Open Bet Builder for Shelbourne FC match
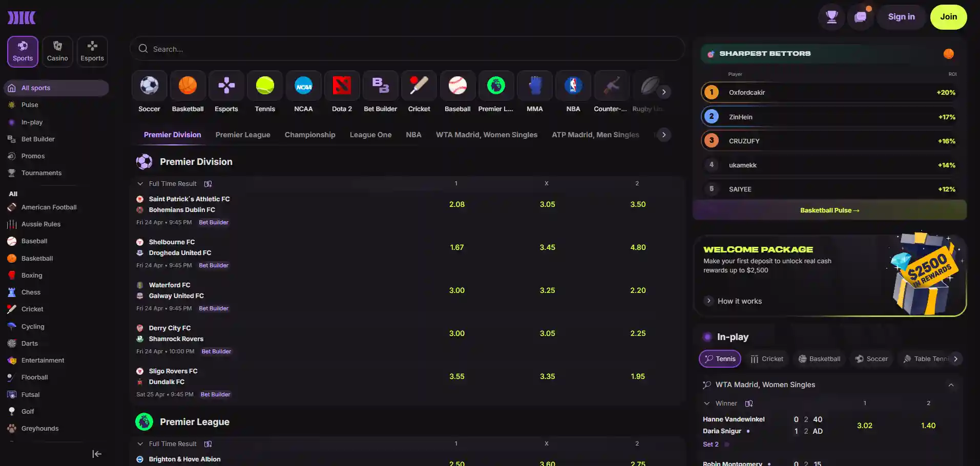980x466 pixels. [214, 265]
